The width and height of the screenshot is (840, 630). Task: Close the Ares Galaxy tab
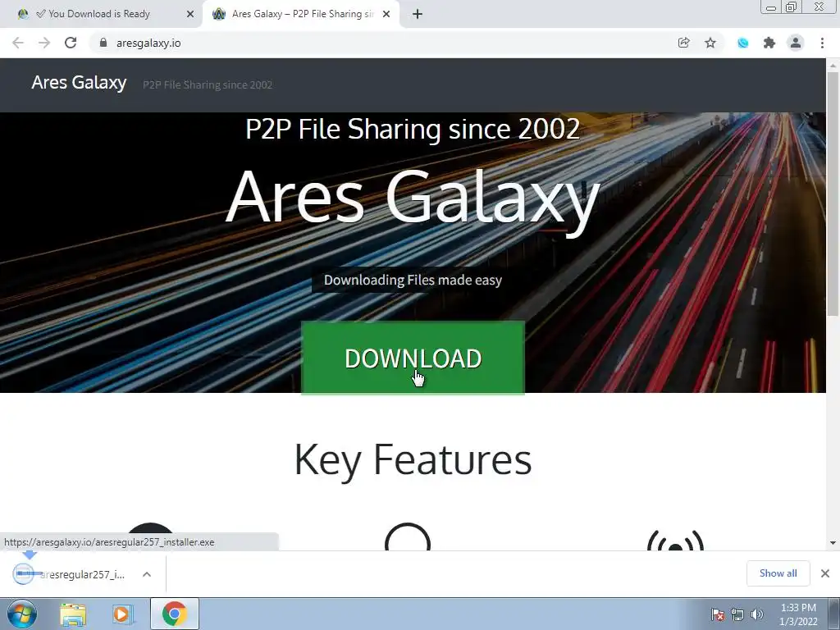pos(386,15)
